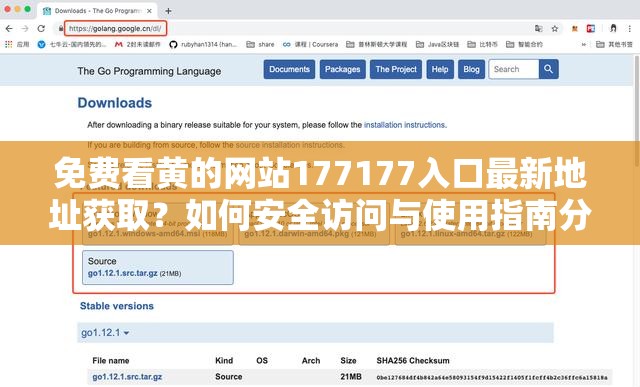Open the Help menu
The height and width of the screenshot is (387, 640).
click(440, 69)
